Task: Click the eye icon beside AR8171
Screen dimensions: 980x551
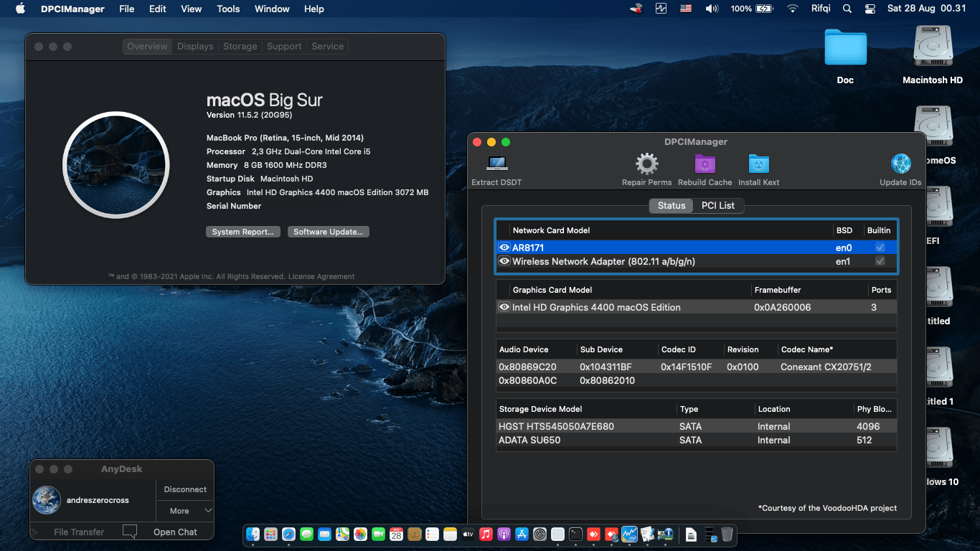Action: 504,248
